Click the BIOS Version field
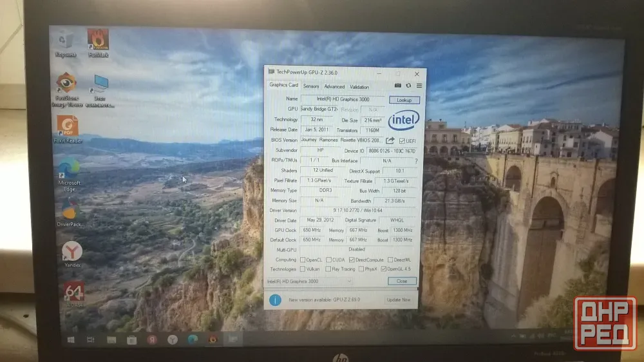644x362 pixels. point(342,140)
